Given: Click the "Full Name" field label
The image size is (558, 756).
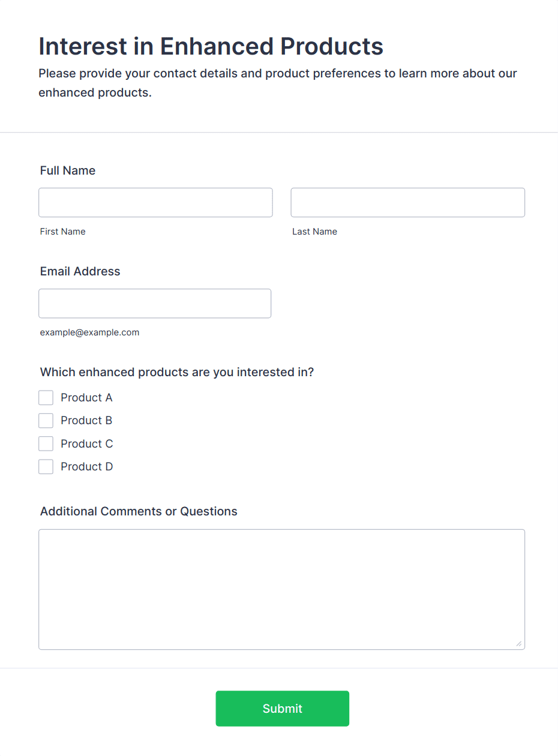Looking at the screenshot, I should 68,170.
